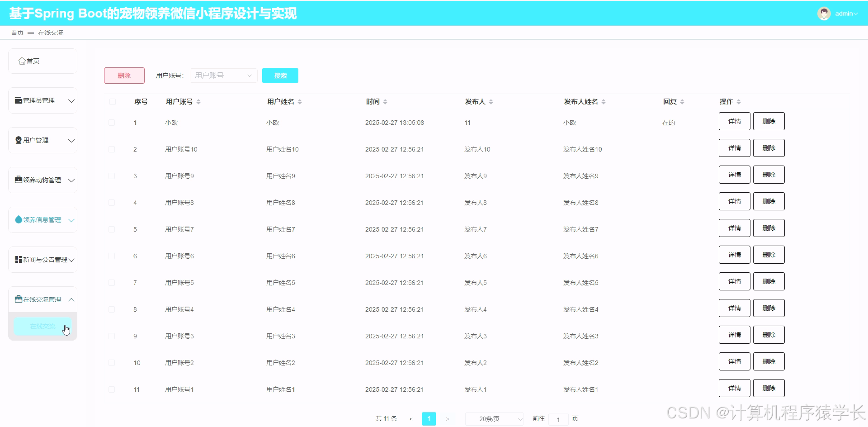
Task: Select the 领养信息管理 droplet icon
Action: coord(18,219)
